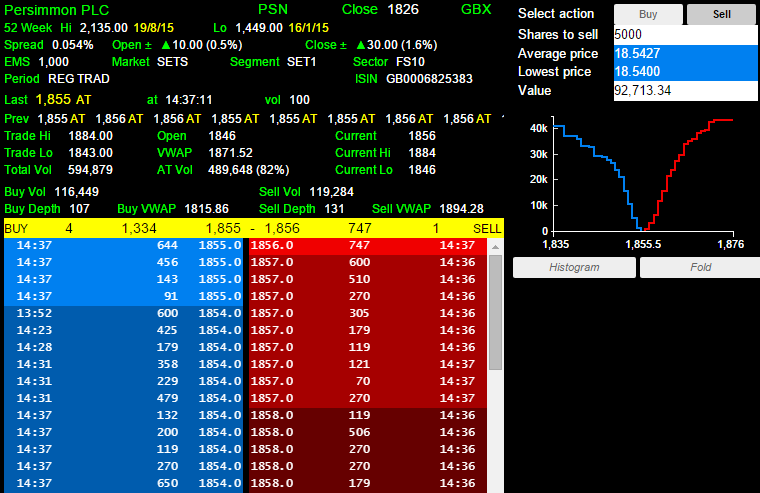Click buy order 644 at 1855.0
Viewport: 760px width, 493px height.
point(124,245)
